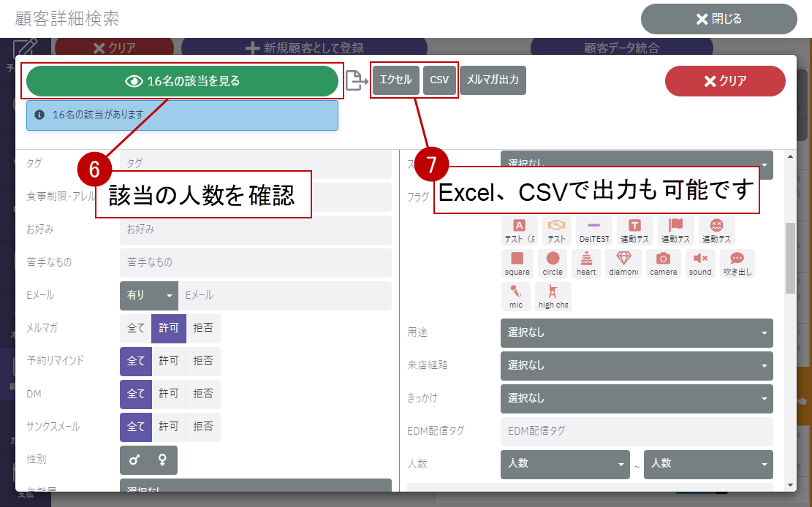This screenshot has height=507, width=812.
Task: Open the 来店経路 dropdown
Action: (636, 365)
